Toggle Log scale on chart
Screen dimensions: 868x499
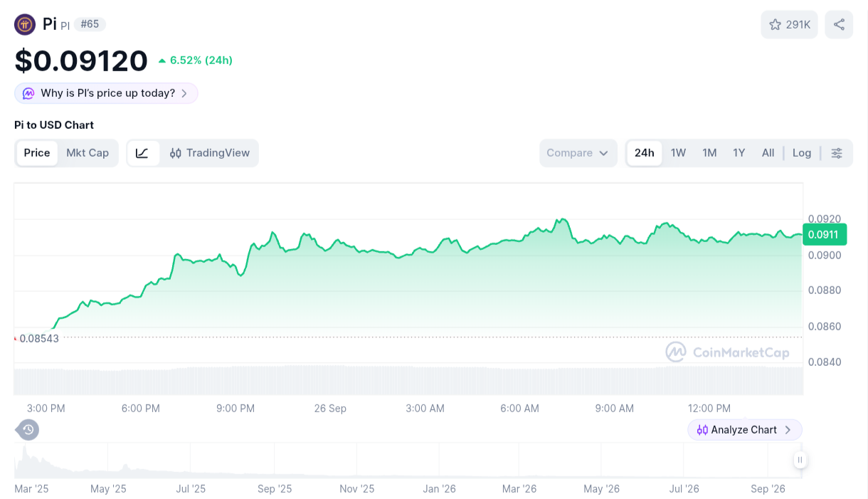click(x=802, y=153)
